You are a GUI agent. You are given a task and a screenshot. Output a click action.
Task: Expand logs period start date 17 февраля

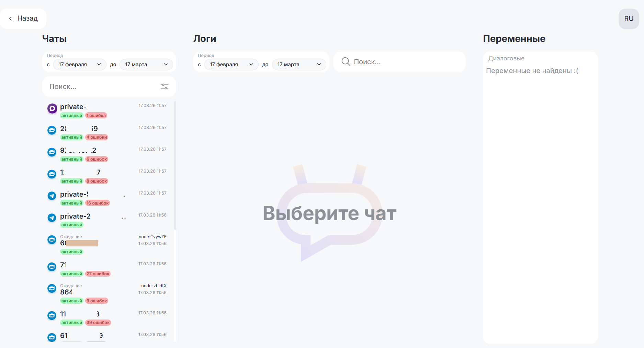coord(231,65)
